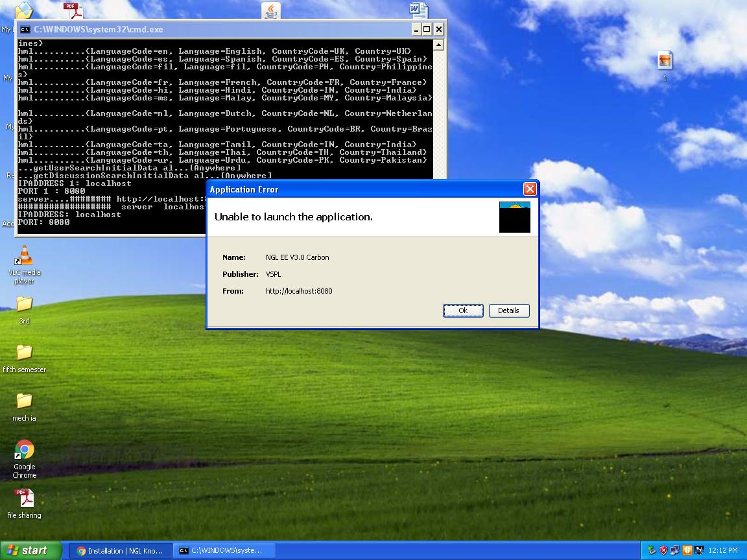Viewport: 747px width, 560px height.
Task: Select the "fifth semester" folder
Action: (25, 353)
